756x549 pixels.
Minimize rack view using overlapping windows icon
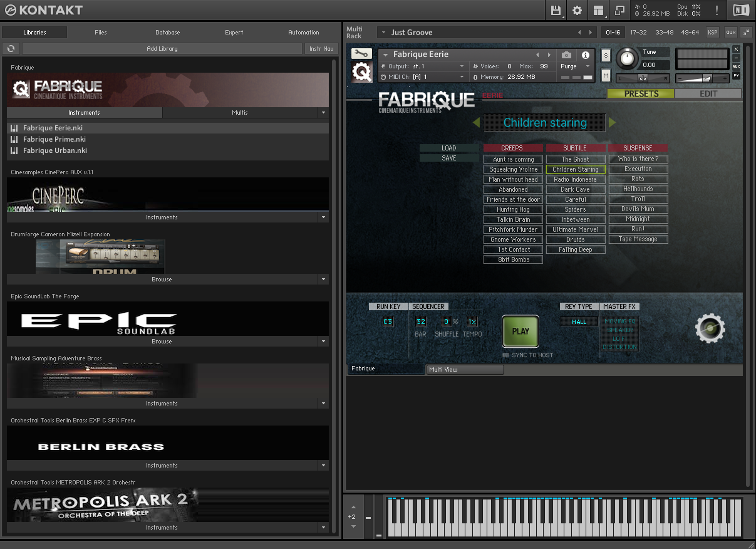(x=619, y=10)
